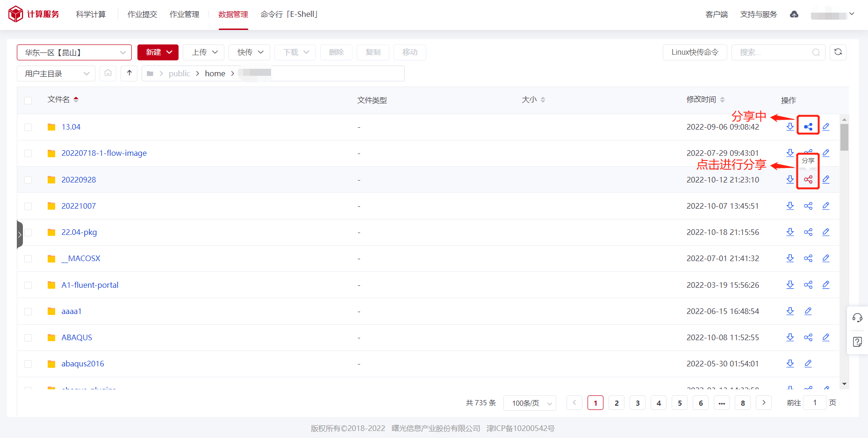Viewport: 868px width, 438px height.
Task: Go to page 2 of file list
Action: coord(617,403)
